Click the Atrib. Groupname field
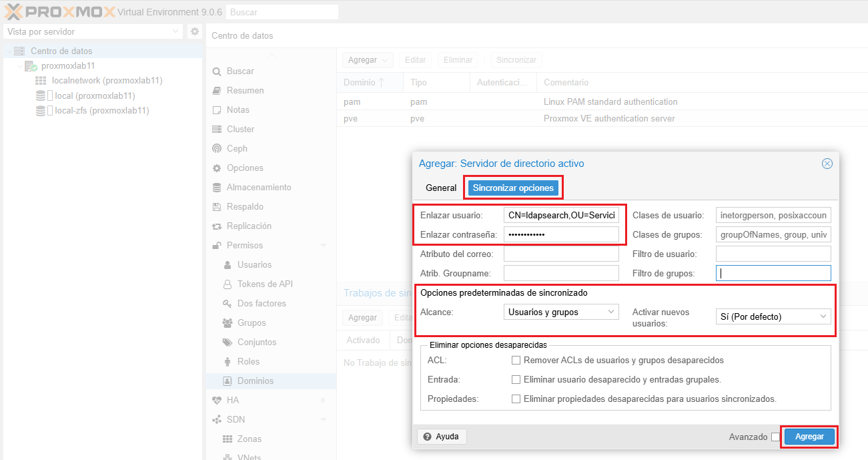Image resolution: width=868 pixels, height=460 pixels. tap(561, 273)
